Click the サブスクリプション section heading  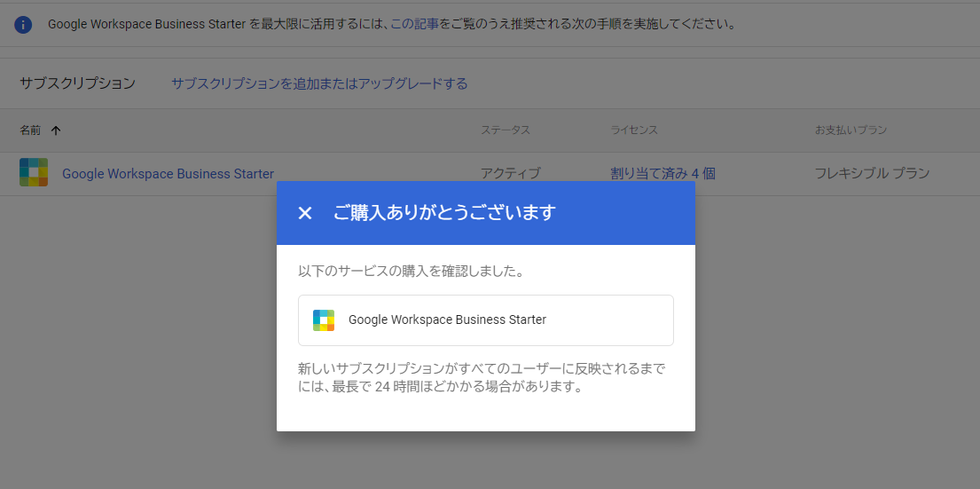(77, 83)
